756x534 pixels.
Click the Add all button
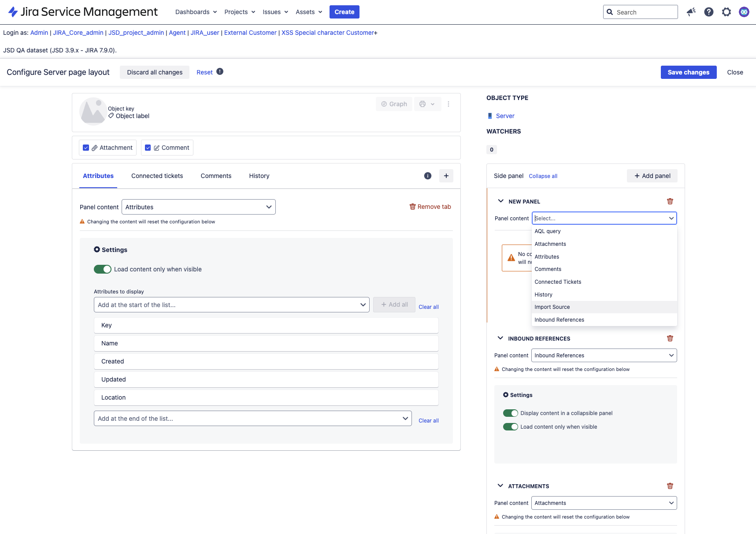tap(394, 304)
